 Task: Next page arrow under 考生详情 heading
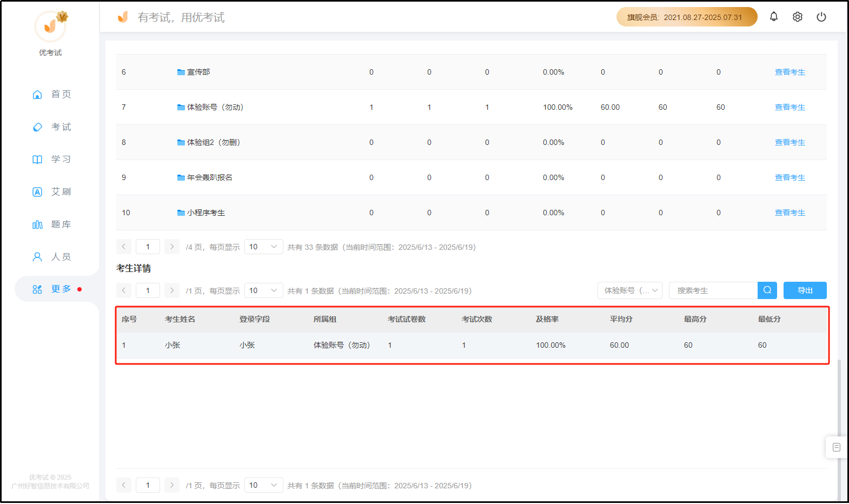[172, 290]
